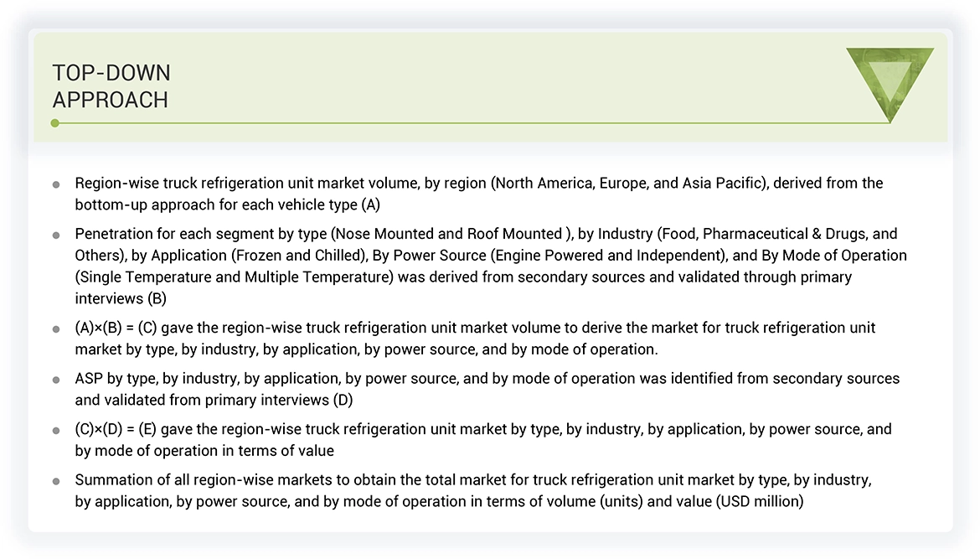Select the bullet next to the (C)×(D) point
This screenshot has width=980, height=559.
pyautogui.click(x=56, y=429)
